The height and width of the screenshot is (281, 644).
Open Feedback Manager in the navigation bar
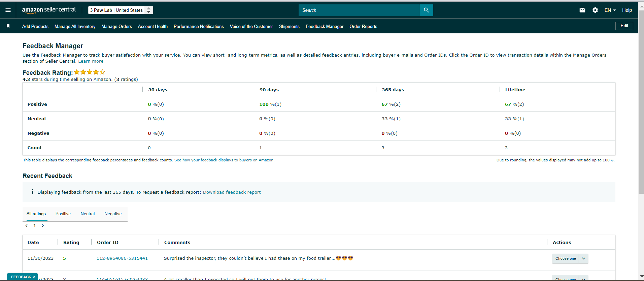[325, 26]
